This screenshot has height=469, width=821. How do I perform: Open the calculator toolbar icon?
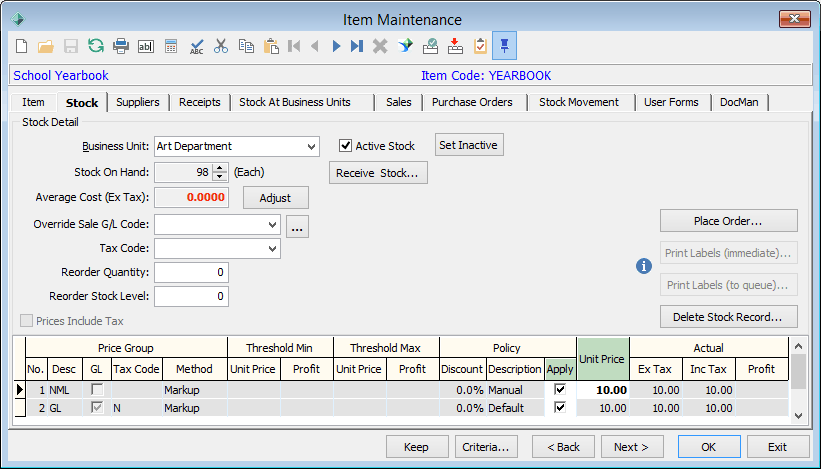click(171, 46)
